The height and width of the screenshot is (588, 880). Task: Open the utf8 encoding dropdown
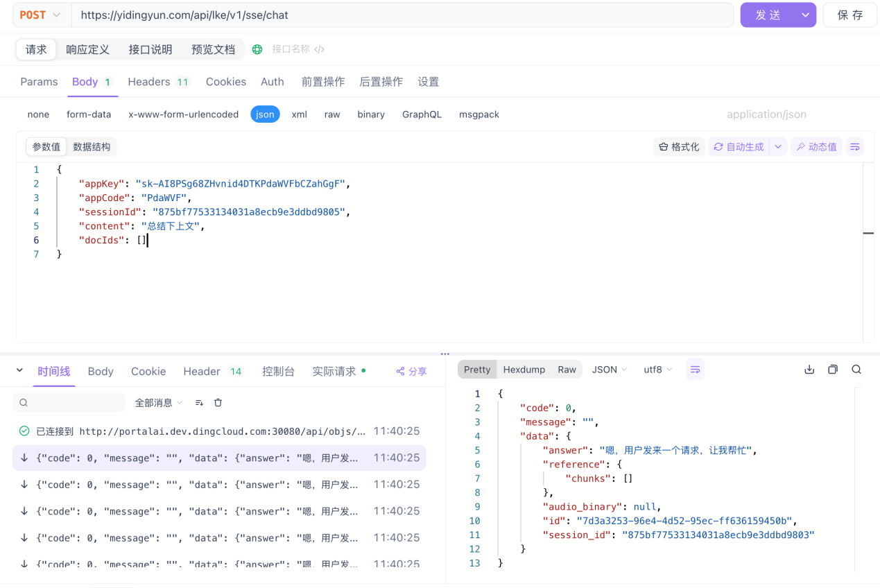click(x=657, y=370)
